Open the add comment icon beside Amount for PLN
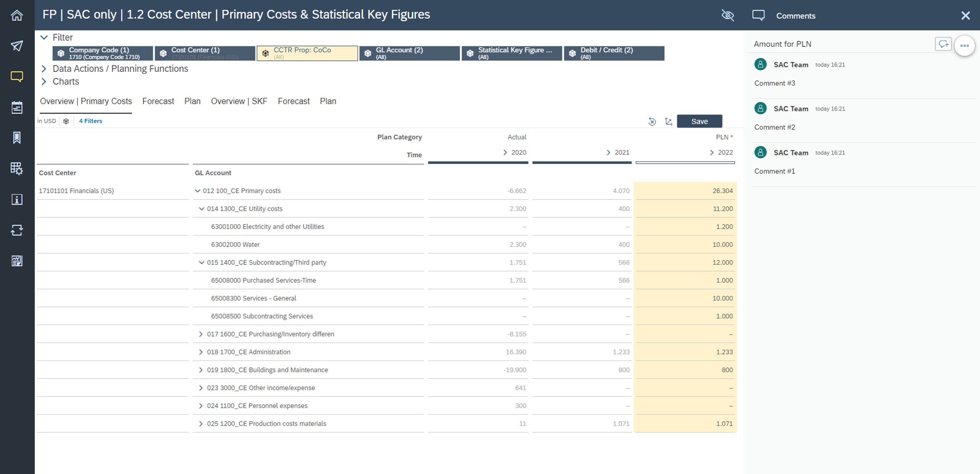Screen dimensions: 980x474 click(943, 44)
